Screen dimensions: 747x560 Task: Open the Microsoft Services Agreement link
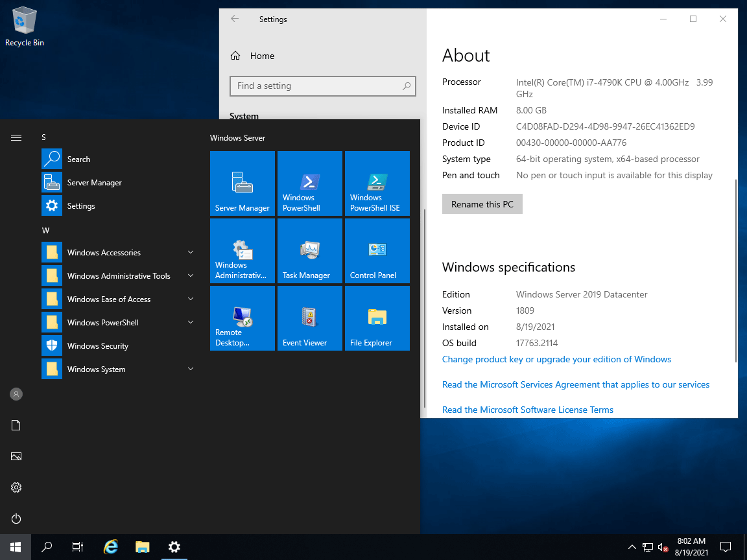click(576, 384)
